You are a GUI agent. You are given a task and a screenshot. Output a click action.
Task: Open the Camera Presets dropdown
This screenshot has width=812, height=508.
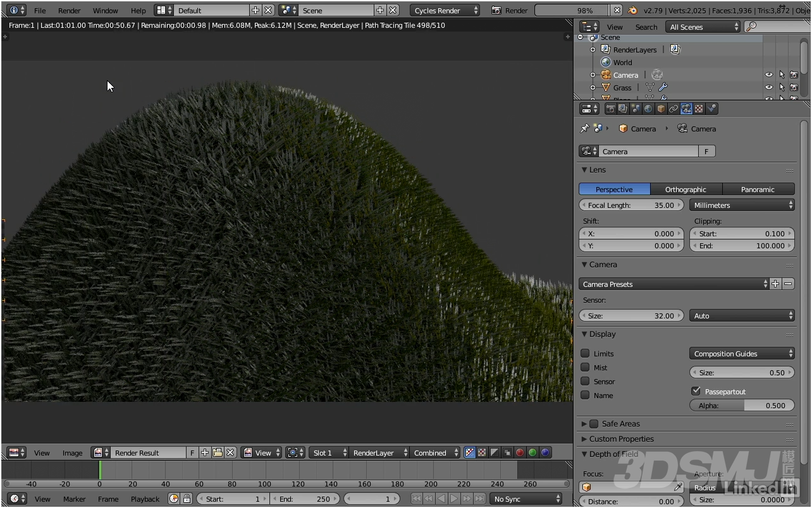pos(674,284)
